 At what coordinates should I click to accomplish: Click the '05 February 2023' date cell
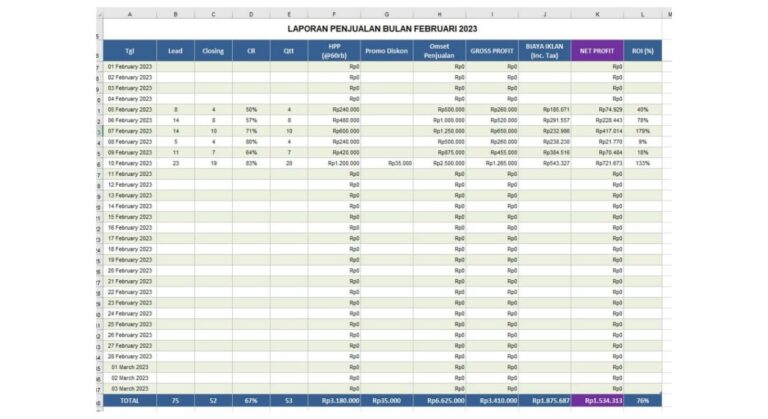coord(129,109)
